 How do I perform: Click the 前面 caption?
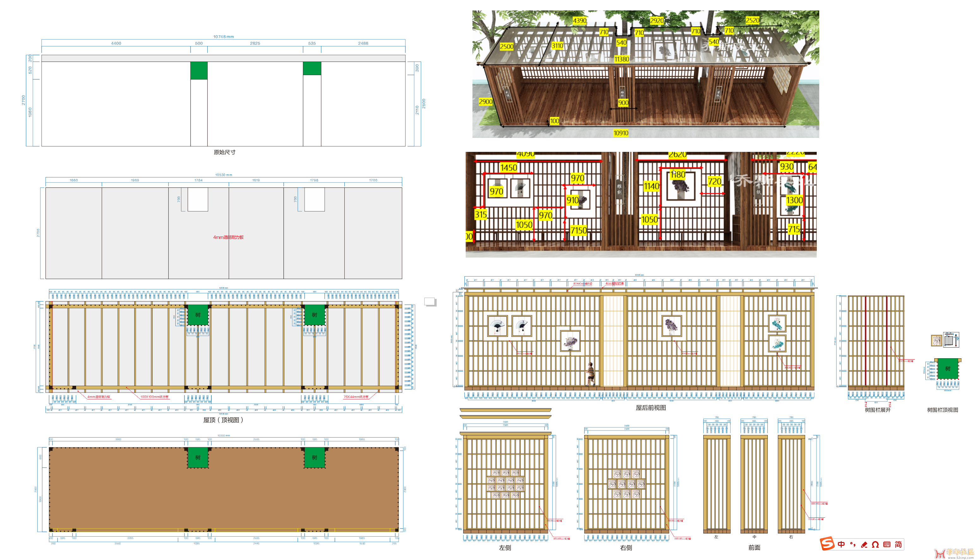754,547
